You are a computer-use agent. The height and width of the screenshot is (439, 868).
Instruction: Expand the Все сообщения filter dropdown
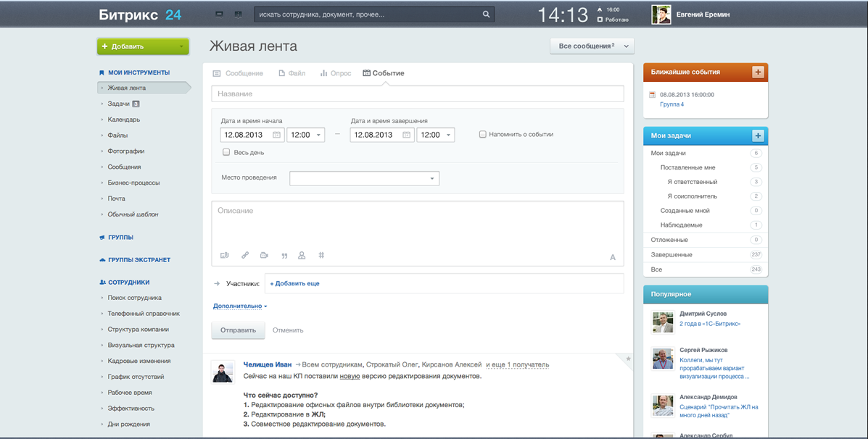[592, 46]
